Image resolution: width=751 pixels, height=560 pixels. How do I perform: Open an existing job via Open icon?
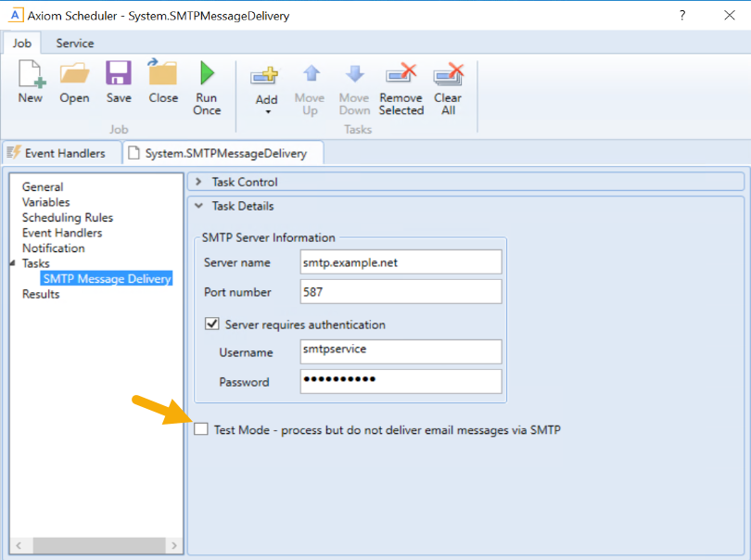pyautogui.click(x=74, y=74)
